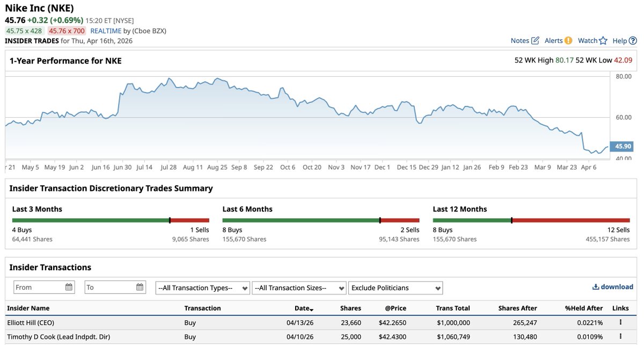Sort by Date column arrow
The image size is (644, 345).
[x=312, y=309]
